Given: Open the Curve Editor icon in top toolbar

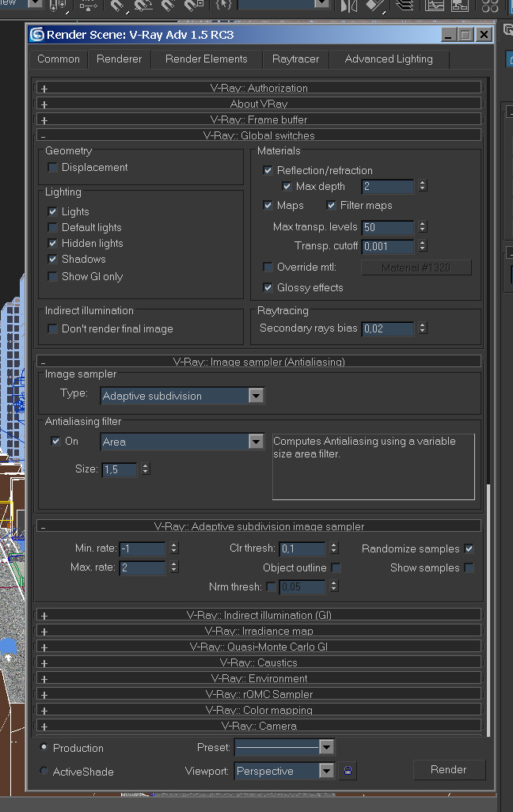Looking at the screenshot, I should pyautogui.click(x=435, y=6).
